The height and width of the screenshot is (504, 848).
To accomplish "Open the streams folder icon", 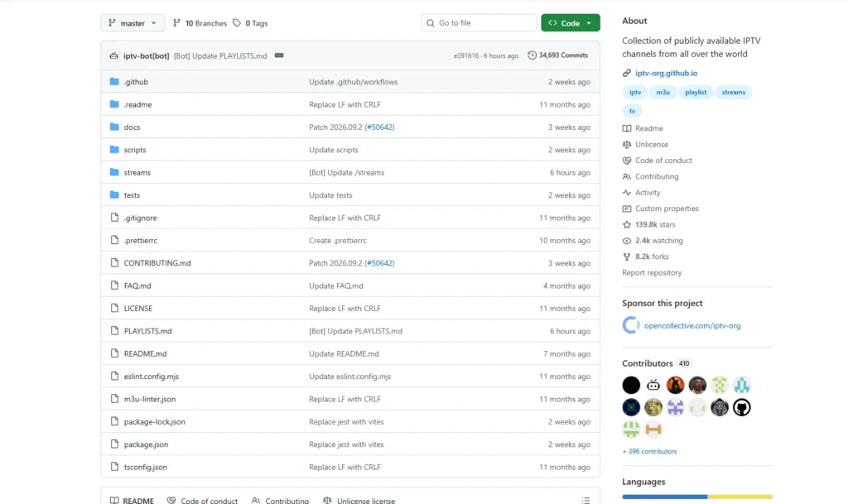I will pos(114,172).
